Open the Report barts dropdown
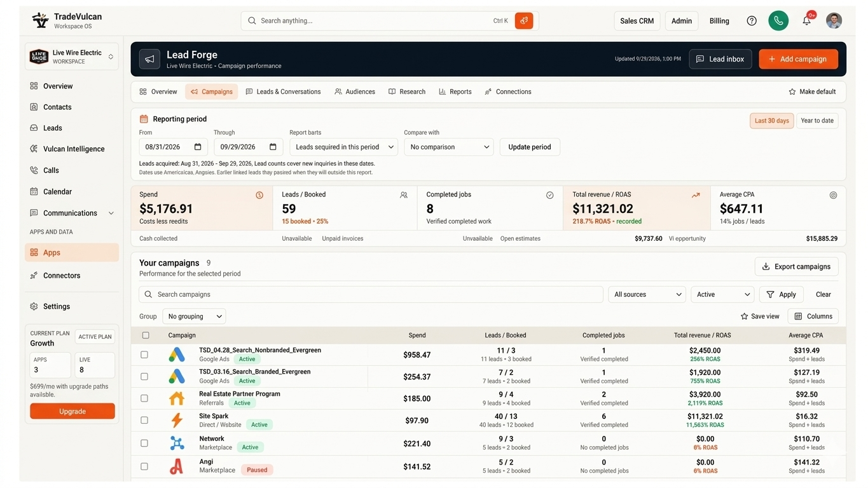 point(343,147)
